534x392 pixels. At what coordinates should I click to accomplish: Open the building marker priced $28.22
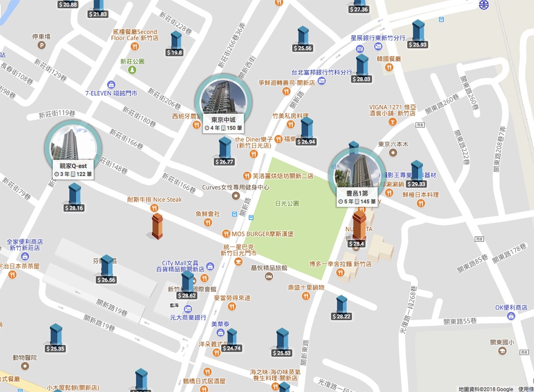click(x=341, y=308)
